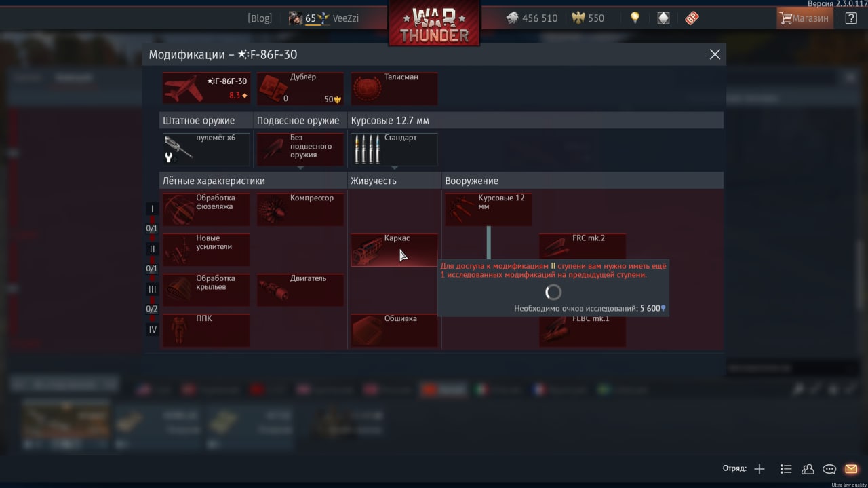Select Обшивка cover modification
This screenshot has height=488, width=868.
394,330
